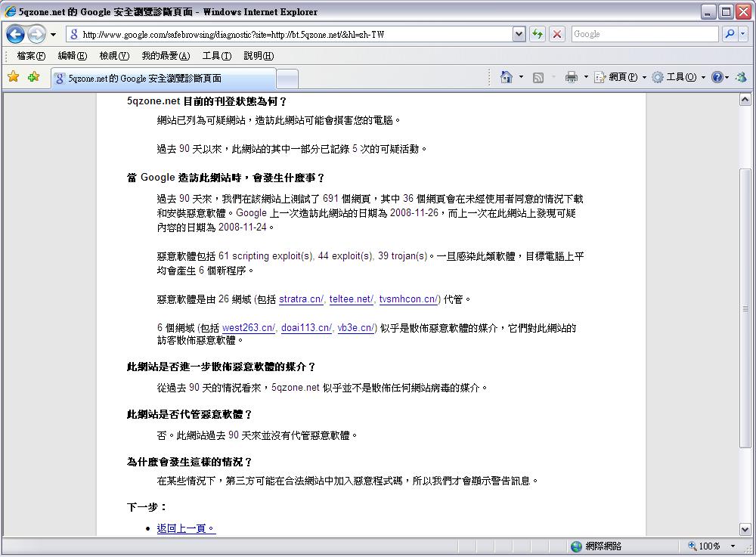Open a new blank tab
Screen dimensions: 756x557
pos(288,79)
